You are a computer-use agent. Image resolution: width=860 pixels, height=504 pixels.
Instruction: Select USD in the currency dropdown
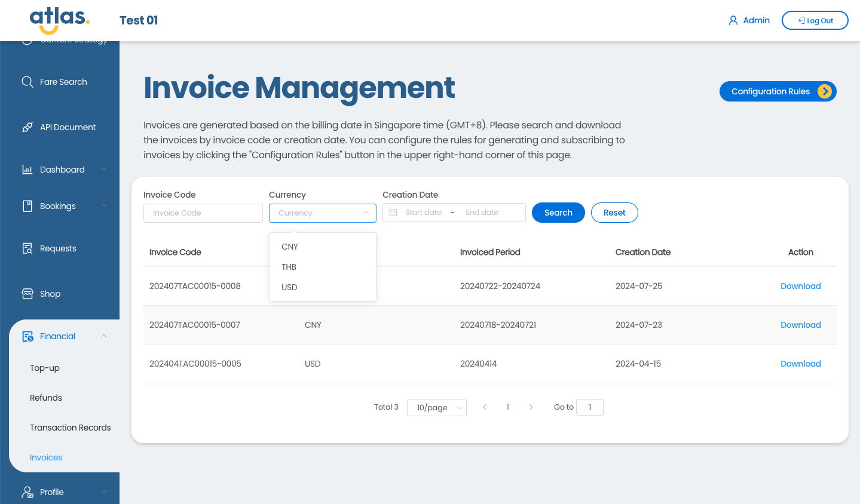click(289, 287)
